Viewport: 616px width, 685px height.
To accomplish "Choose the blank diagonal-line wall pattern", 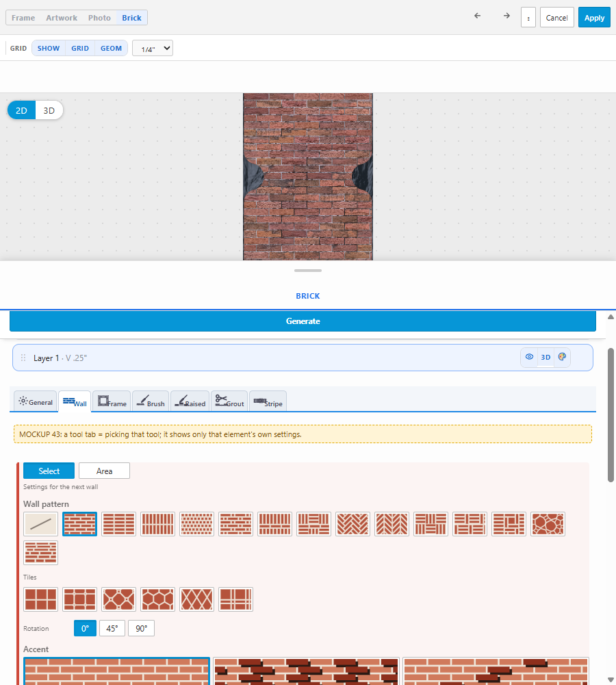I will [x=40, y=524].
